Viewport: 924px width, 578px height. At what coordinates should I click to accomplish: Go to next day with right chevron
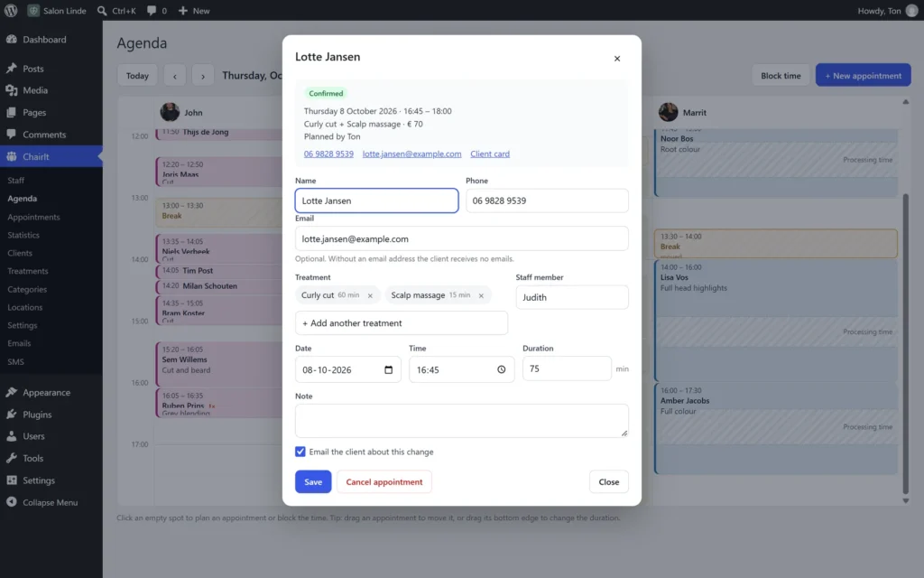click(x=203, y=76)
